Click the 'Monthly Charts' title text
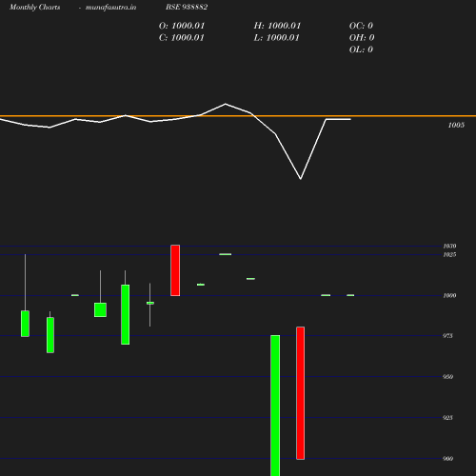The height and width of the screenshot is (476, 476). 35,7
